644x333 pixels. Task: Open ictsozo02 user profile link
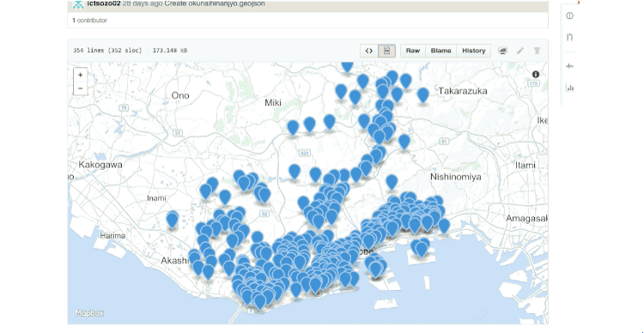click(x=104, y=3)
